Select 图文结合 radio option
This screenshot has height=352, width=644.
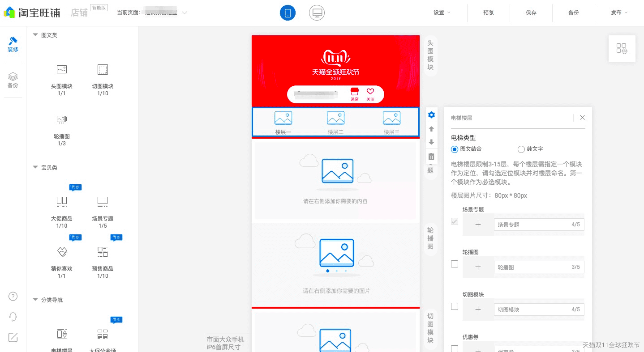coord(455,149)
